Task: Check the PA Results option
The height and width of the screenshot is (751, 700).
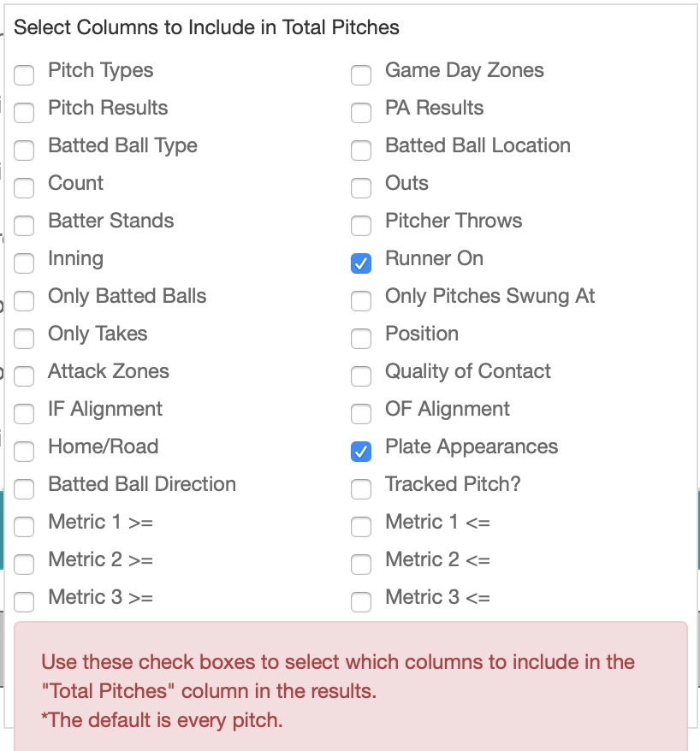Action: (361, 112)
